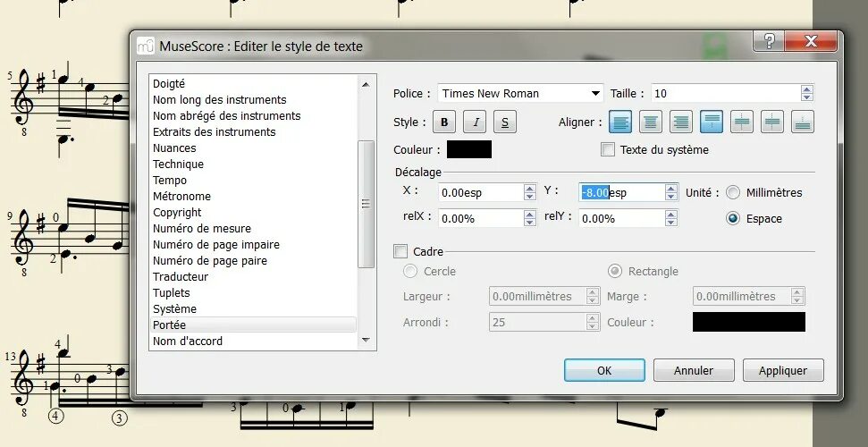This screenshot has width=868, height=447.
Task: Increase relX value with up arrow
Action: click(x=530, y=214)
